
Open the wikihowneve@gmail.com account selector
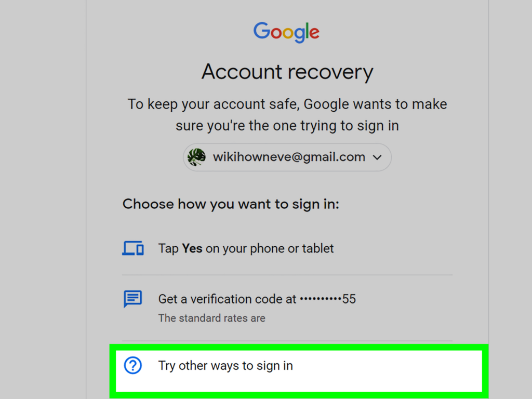287,157
